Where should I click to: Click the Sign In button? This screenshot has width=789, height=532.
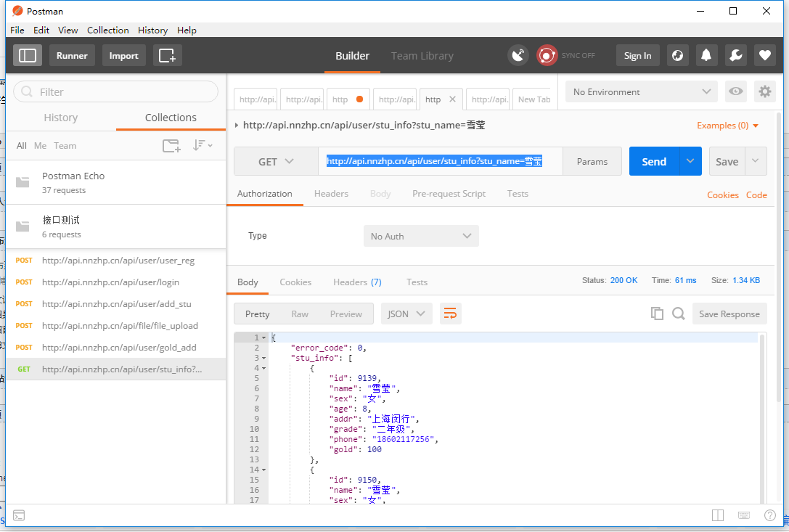pyautogui.click(x=637, y=55)
